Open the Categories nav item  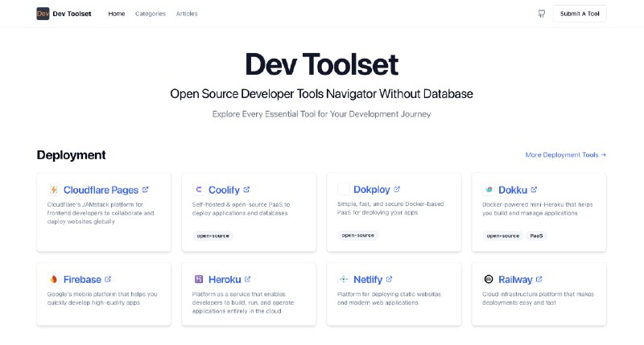pyautogui.click(x=151, y=14)
